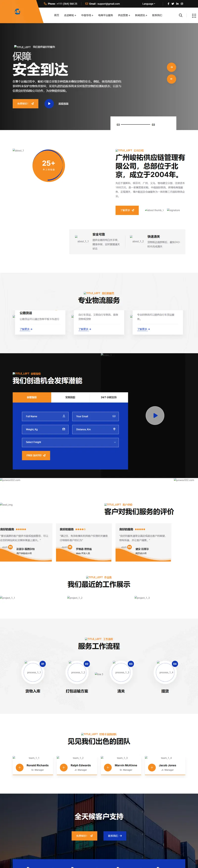Viewport: 198px width, 868px height.
Task: Switch to the 获取报价 tab
Action: tap(32, 397)
